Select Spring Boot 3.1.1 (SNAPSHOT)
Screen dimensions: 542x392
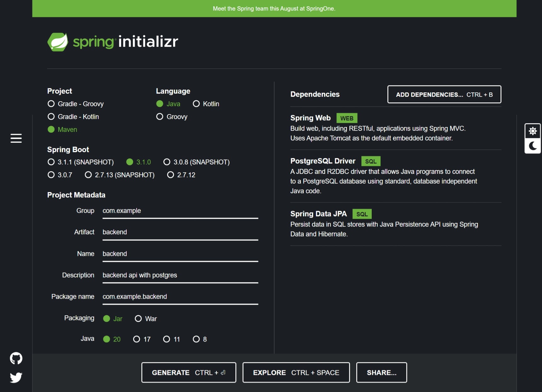[81, 162]
